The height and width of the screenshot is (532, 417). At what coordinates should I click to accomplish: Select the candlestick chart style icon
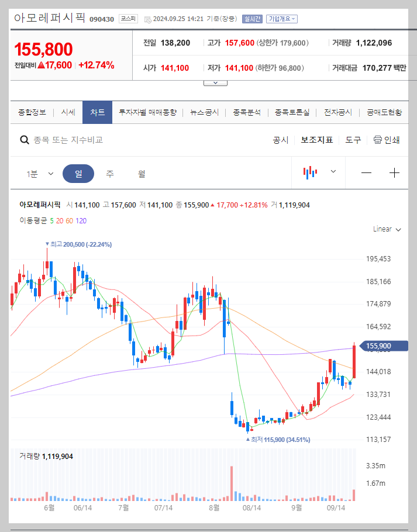pos(311,172)
